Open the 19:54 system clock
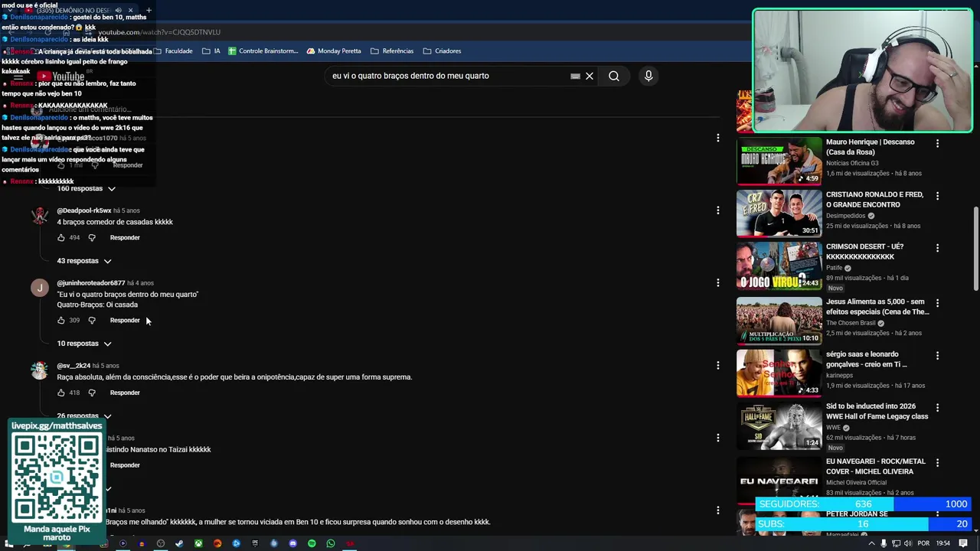 (x=942, y=543)
